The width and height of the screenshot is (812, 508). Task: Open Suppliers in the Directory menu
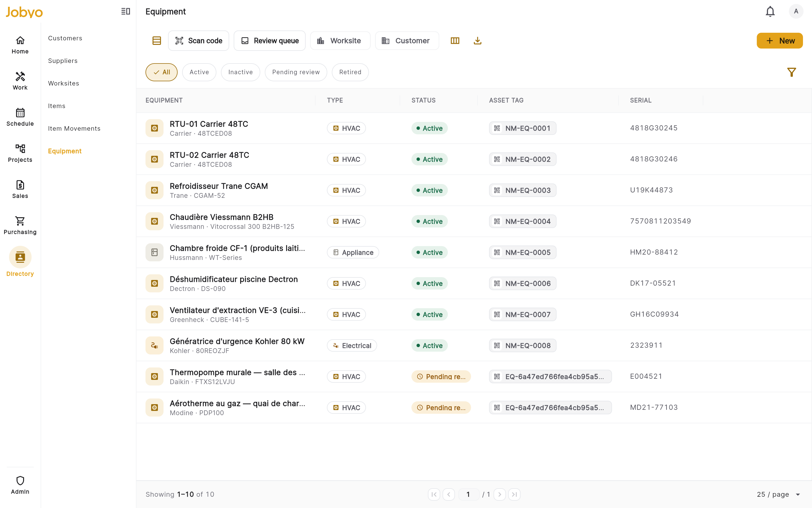tap(63, 61)
